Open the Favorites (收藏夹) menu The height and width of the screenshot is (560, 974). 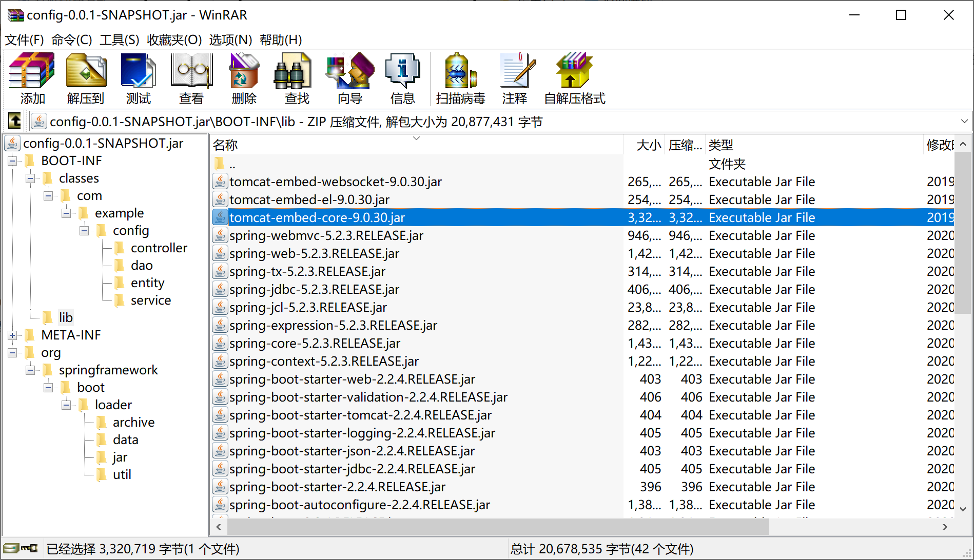[x=174, y=40]
